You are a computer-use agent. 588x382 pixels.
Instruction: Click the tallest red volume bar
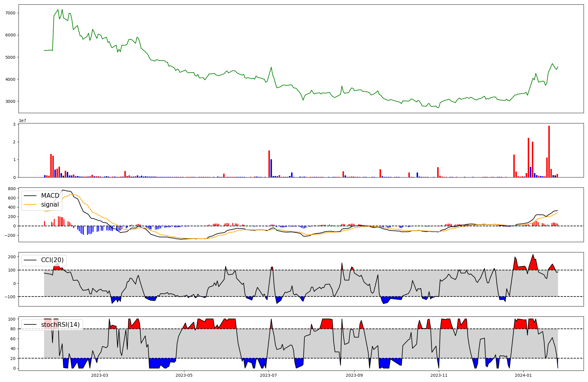(549, 151)
